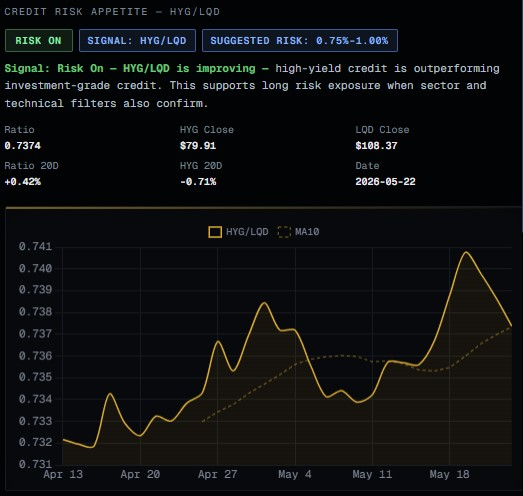Click the May 4 x-axis label
Image resolution: width=523 pixels, height=496 pixels.
pos(295,474)
